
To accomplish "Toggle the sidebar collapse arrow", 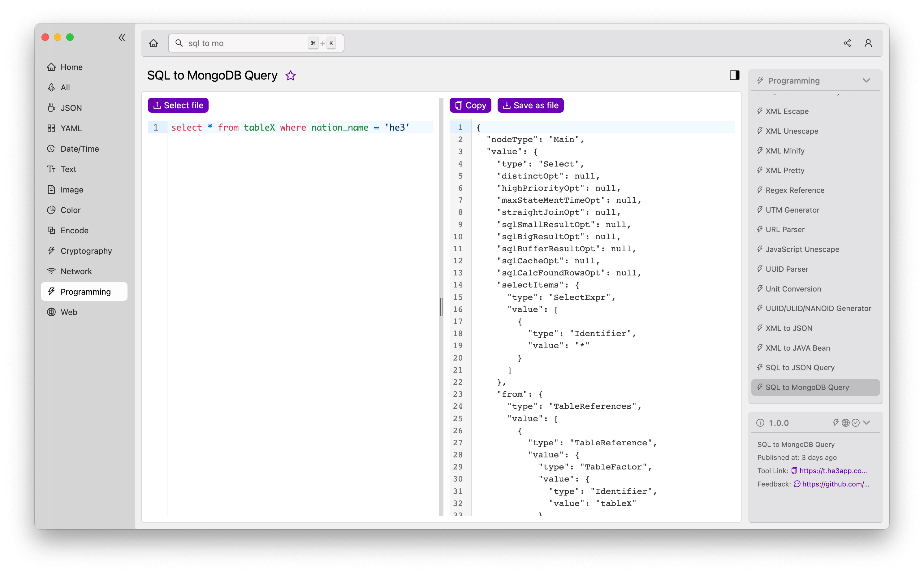I will tap(121, 37).
